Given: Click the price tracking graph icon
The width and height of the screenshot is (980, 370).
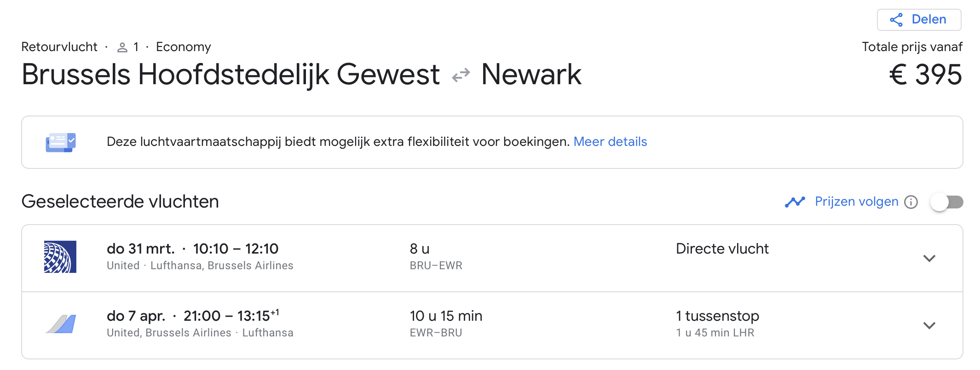Looking at the screenshot, I should (x=795, y=202).
